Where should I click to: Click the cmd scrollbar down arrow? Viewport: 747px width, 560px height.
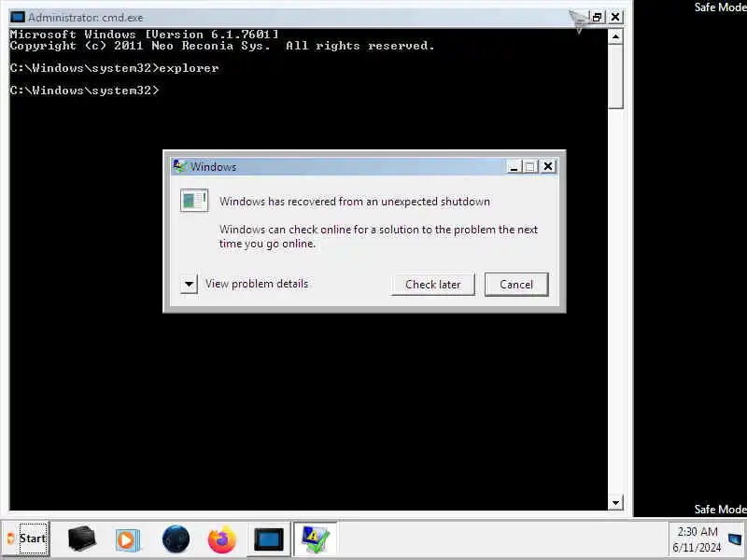click(615, 503)
